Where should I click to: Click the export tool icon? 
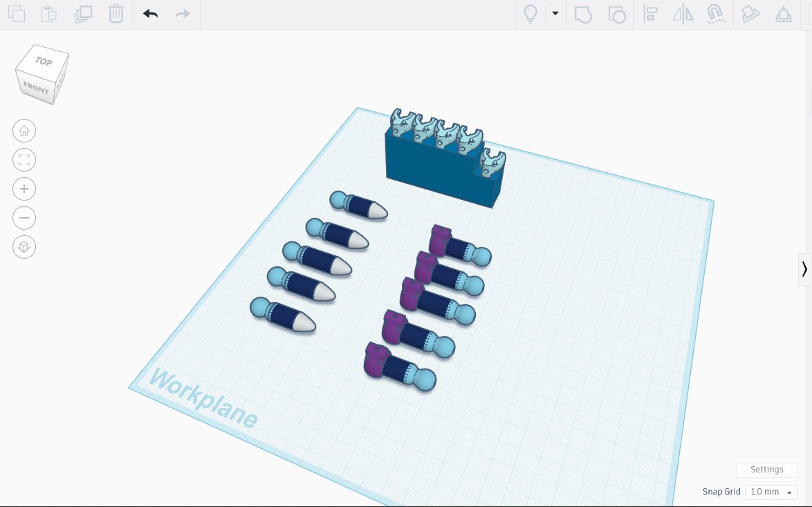coord(784,14)
